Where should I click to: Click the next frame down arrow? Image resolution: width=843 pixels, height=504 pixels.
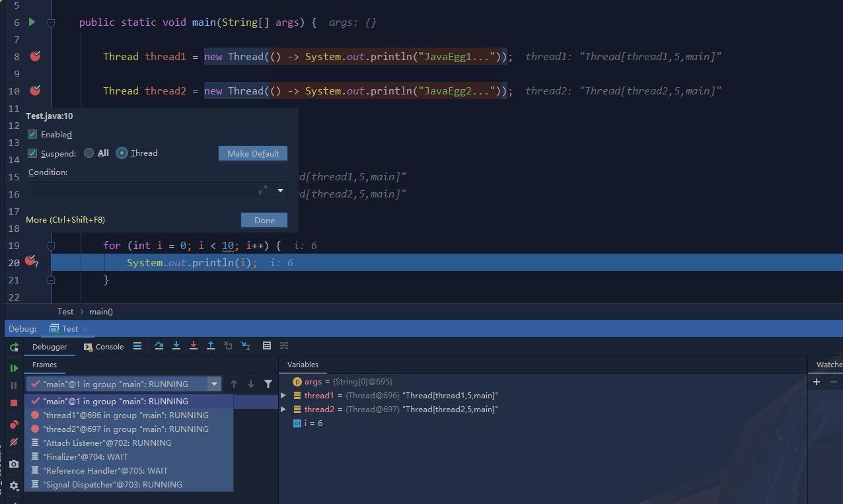(x=251, y=384)
